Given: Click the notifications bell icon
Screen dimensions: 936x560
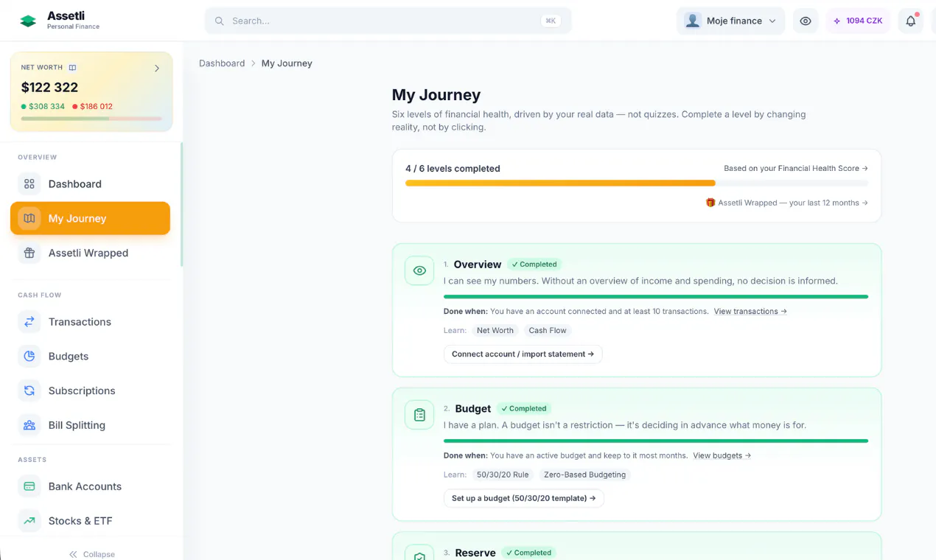Looking at the screenshot, I should click(910, 21).
